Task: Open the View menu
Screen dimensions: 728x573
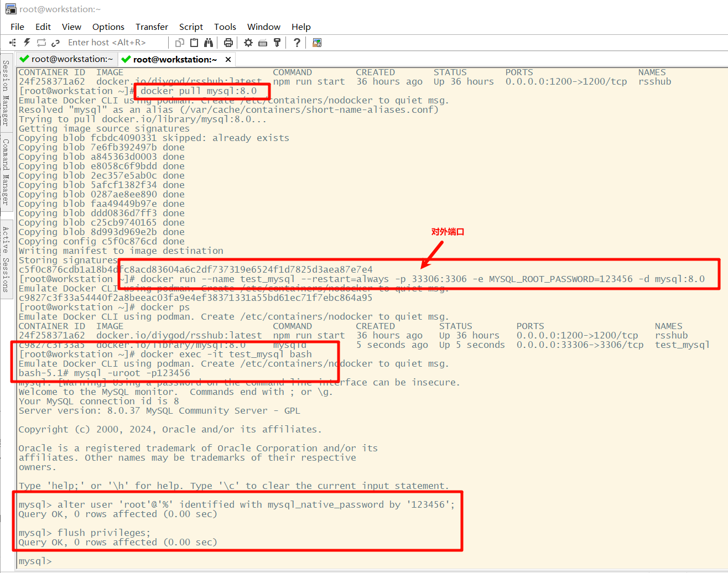Action: (x=71, y=27)
